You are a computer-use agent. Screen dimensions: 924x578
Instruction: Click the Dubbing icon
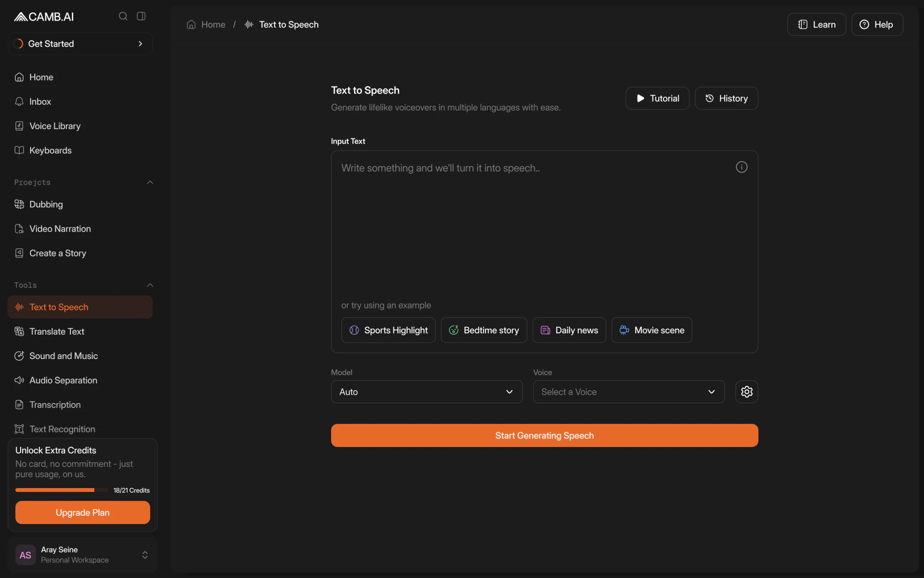[19, 204]
